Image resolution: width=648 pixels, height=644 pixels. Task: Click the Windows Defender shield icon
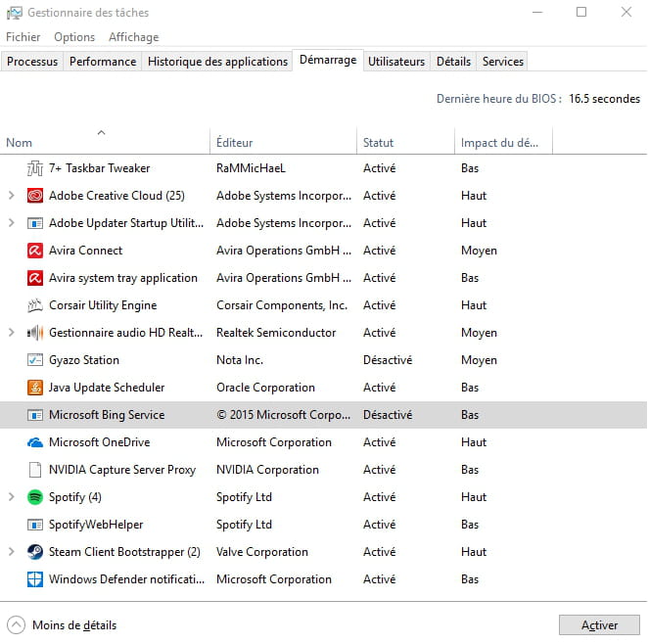(35, 579)
